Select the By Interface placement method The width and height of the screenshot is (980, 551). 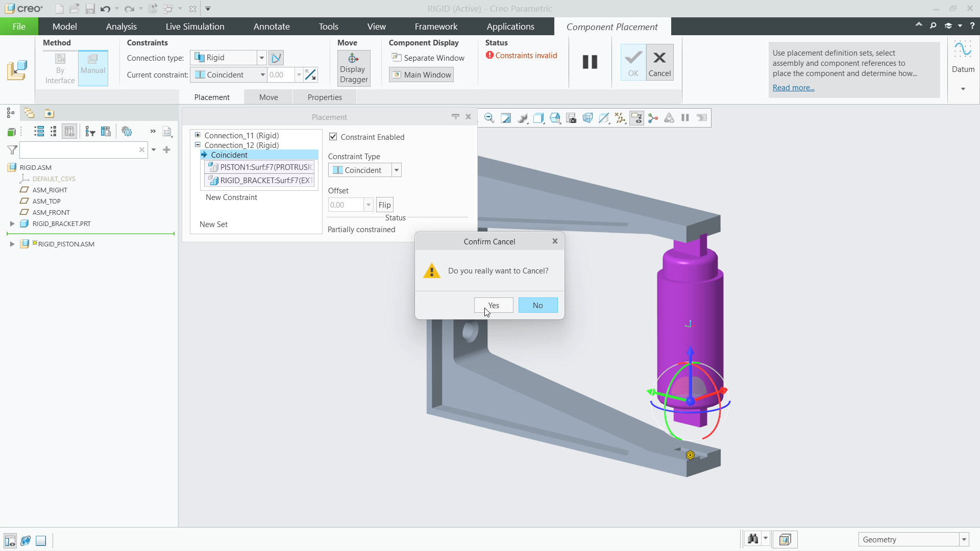[x=60, y=68]
